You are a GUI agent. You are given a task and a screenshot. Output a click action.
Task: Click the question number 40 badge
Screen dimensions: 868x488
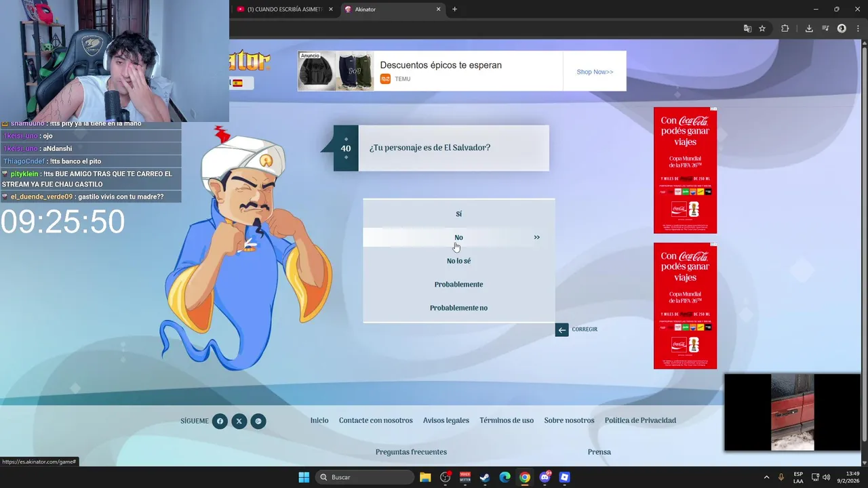(346, 148)
